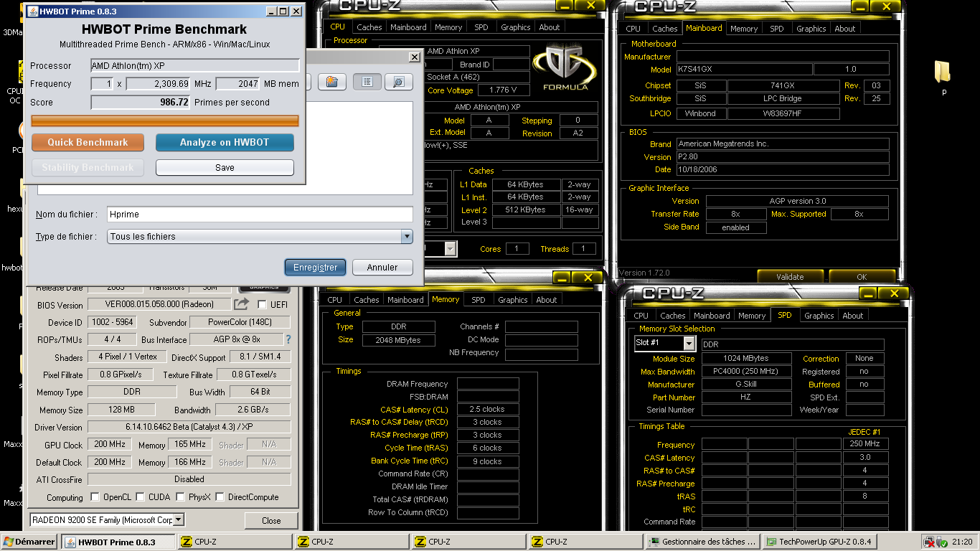Click the Core Voltage 1.776 V value

[x=502, y=90]
